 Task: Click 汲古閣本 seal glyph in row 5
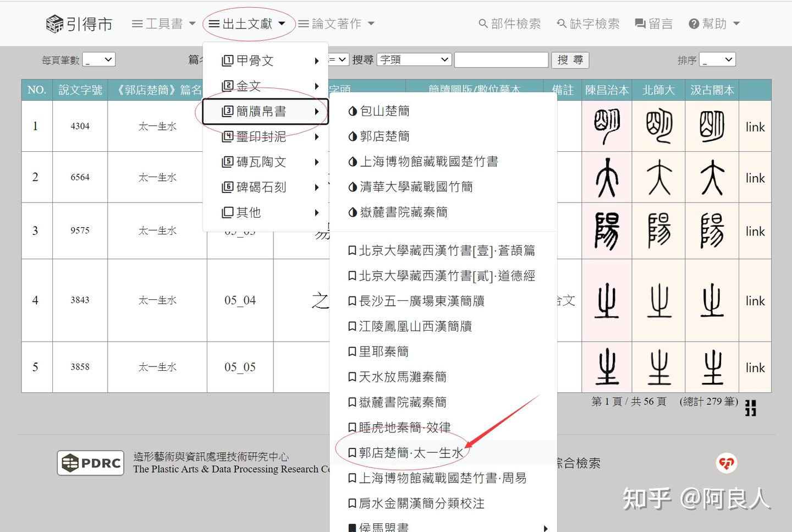click(712, 367)
